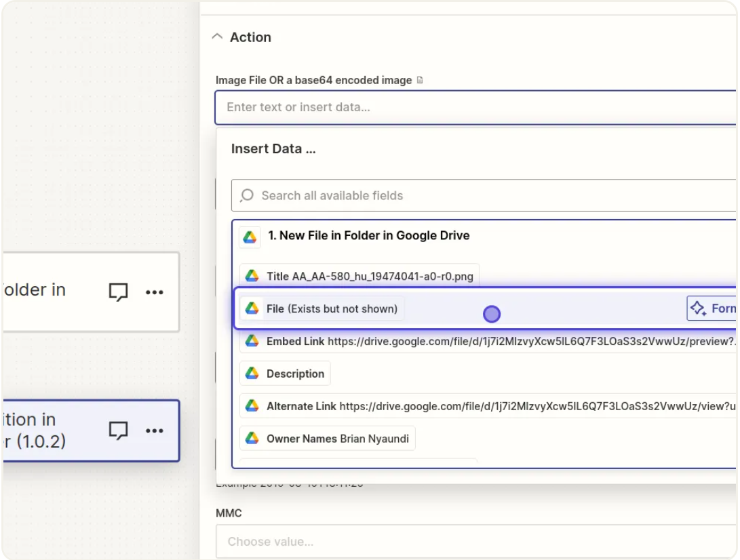Open three-dot menu on the (1.0.2) step

point(155,431)
